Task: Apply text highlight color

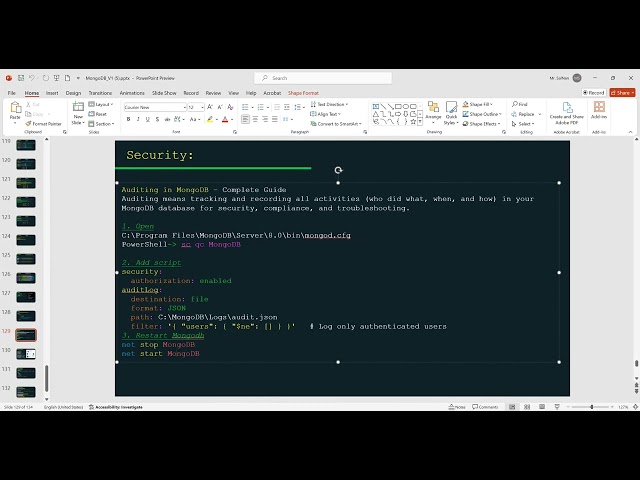Action: tap(209, 119)
